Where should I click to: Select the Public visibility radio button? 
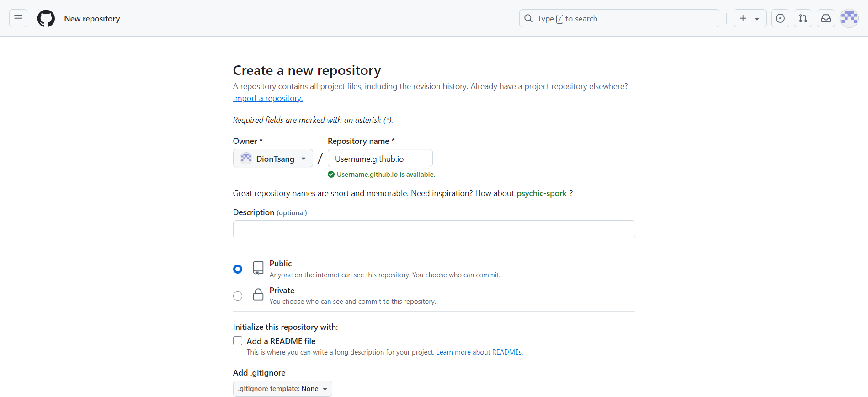(x=238, y=269)
